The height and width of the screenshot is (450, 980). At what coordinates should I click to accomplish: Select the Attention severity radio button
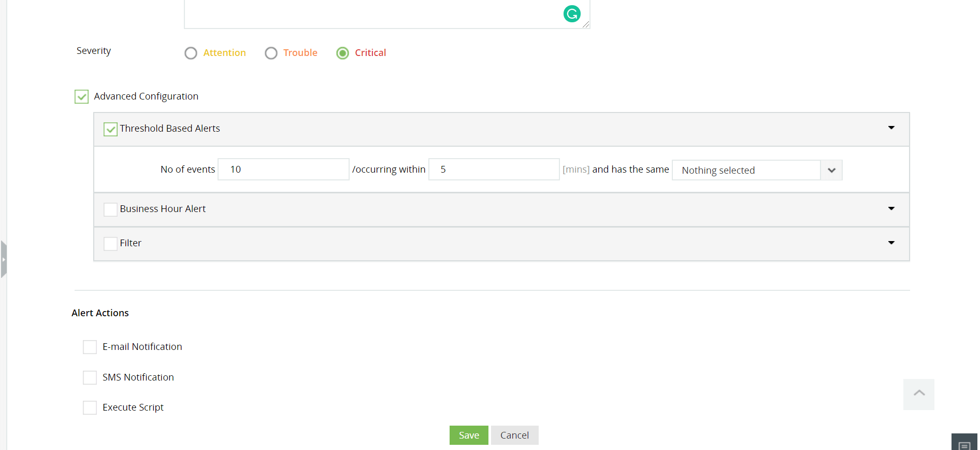click(x=191, y=53)
